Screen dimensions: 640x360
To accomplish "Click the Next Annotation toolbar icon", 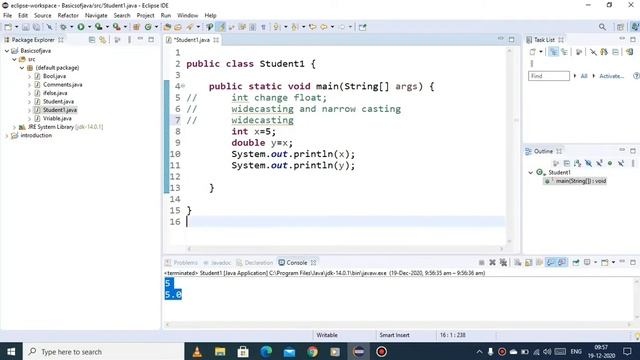I will tap(277, 27).
